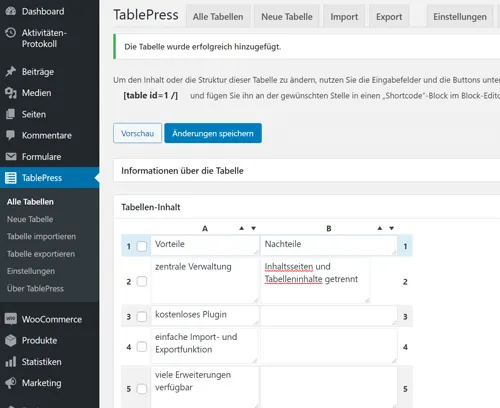Click the Statistiken bar chart icon
The image size is (500, 408).
tap(11, 362)
